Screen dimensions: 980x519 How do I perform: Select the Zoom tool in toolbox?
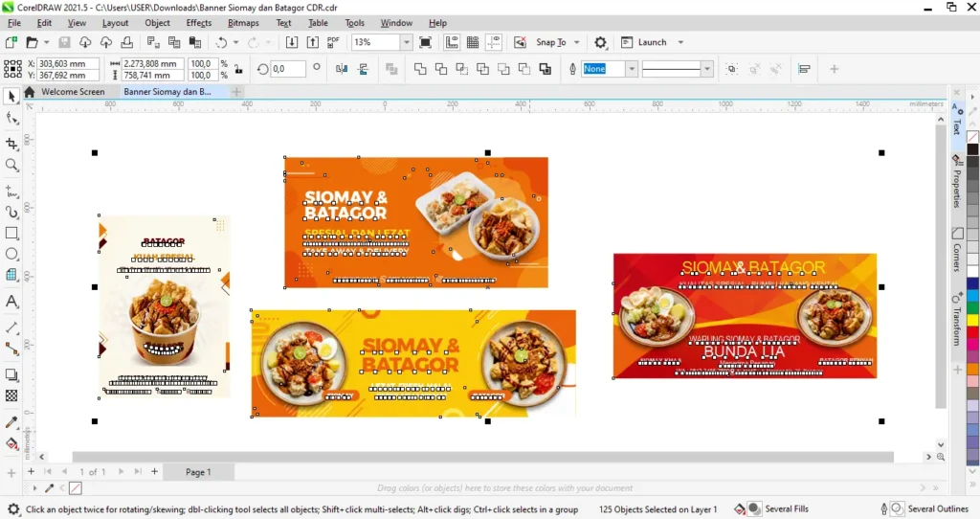click(11, 165)
